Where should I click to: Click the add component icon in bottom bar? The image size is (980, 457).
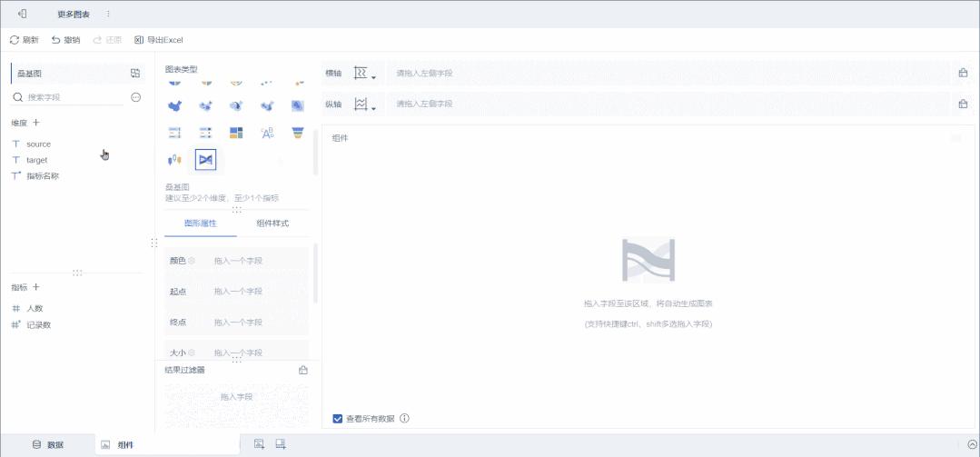(260, 444)
